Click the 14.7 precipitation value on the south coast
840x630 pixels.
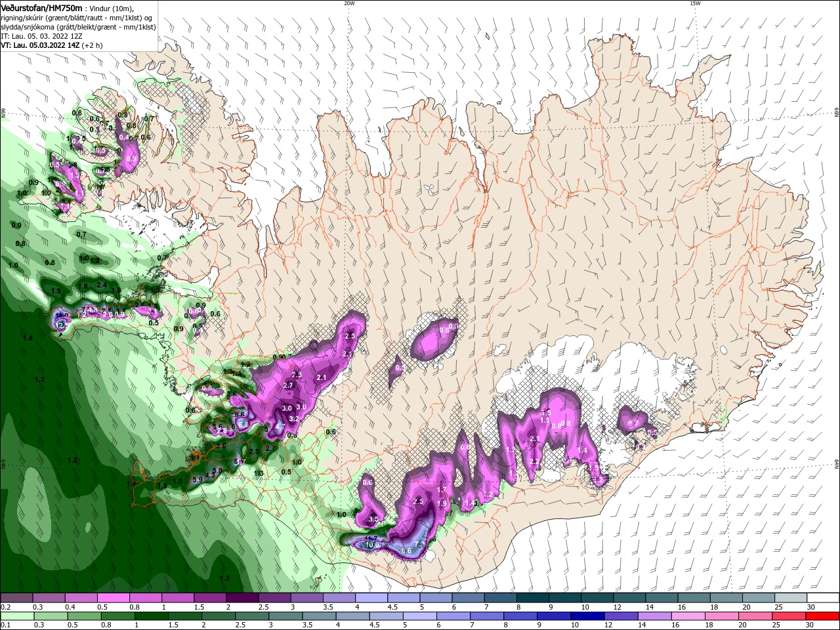click(371, 538)
